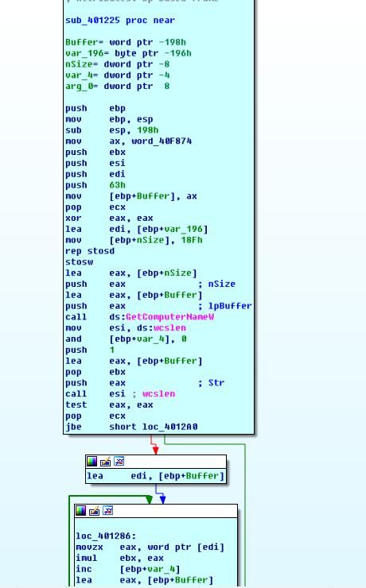
Task: Click the 'stosw' instruction
Action: click(79, 262)
